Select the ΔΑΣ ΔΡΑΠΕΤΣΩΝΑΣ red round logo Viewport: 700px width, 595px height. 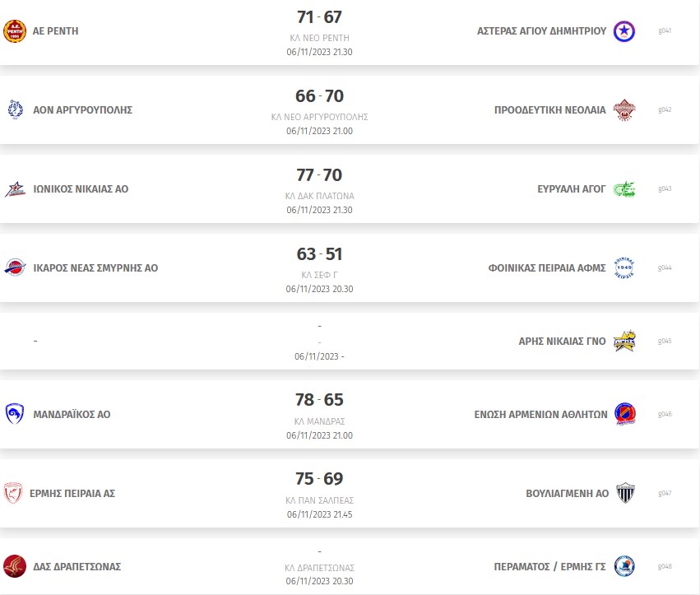pyautogui.click(x=15, y=566)
